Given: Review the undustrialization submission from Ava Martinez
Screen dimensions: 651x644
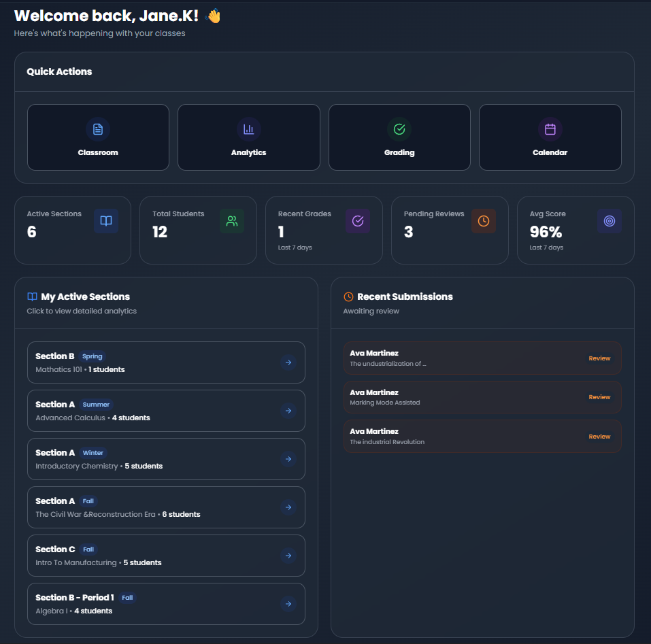Looking at the screenshot, I should (x=599, y=358).
